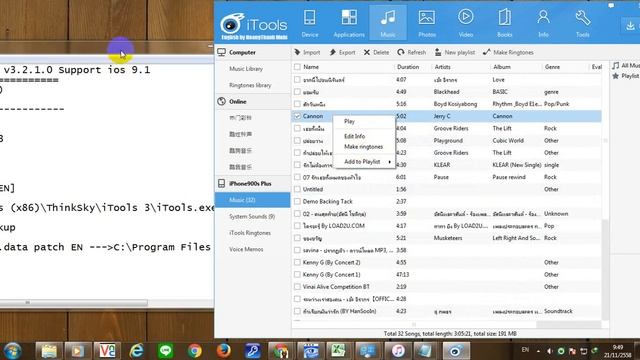Open the Add to Playlist submenu
The image size is (640, 360).
[362, 162]
